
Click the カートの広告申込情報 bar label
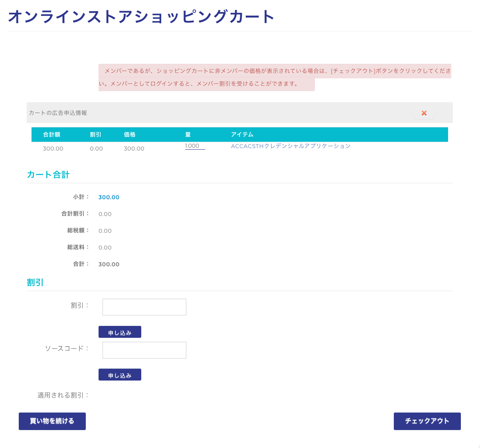(58, 113)
